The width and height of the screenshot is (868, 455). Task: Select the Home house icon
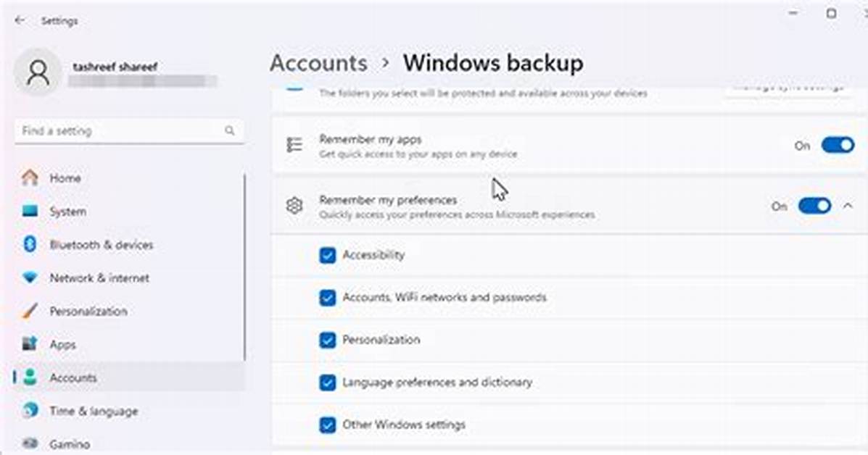click(30, 178)
